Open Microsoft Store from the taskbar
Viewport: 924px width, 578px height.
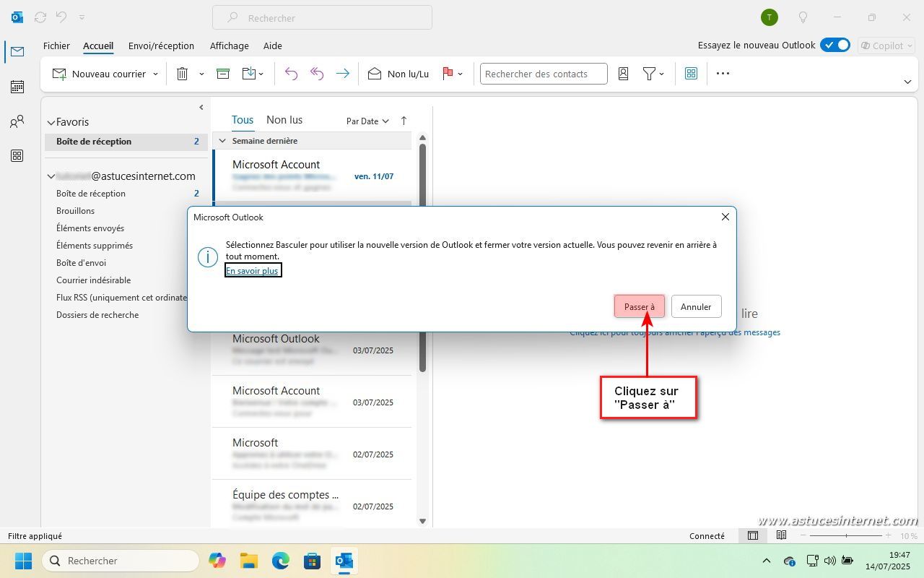(x=313, y=561)
